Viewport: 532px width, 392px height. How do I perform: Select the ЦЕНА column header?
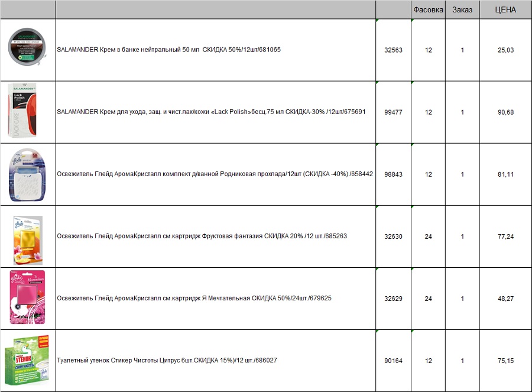tap(505, 10)
